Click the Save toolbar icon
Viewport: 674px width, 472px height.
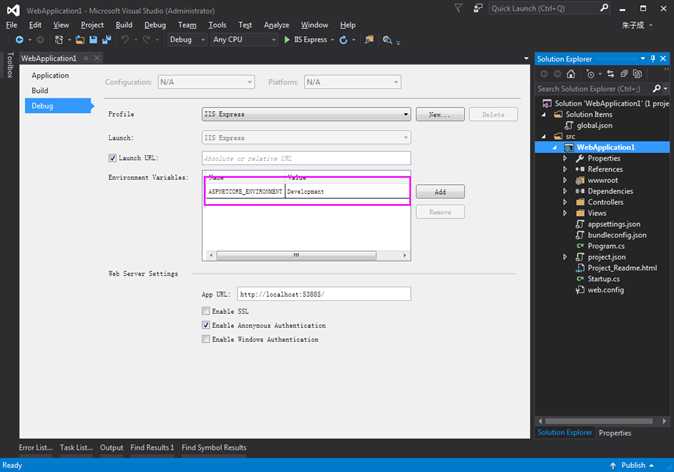(x=93, y=40)
